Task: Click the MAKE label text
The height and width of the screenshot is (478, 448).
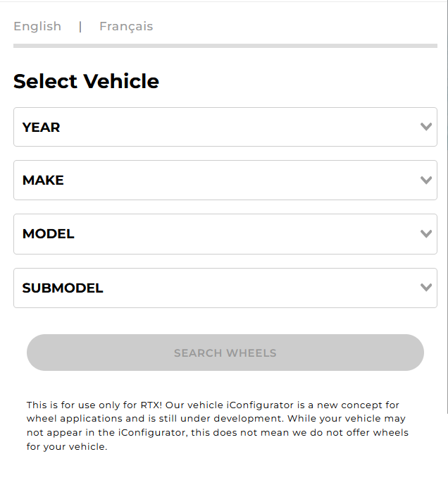Action: pyautogui.click(x=43, y=180)
